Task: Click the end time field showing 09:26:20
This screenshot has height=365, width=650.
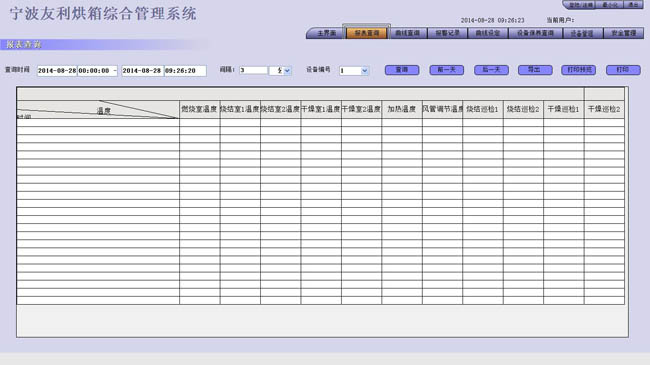Action: [x=185, y=71]
